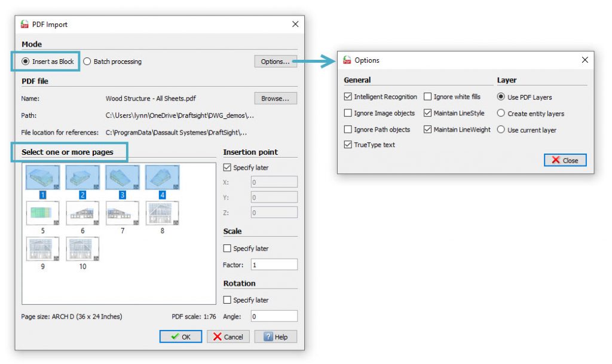Enable Ignore white fills
This screenshot has width=612, height=364.
pyautogui.click(x=428, y=96)
